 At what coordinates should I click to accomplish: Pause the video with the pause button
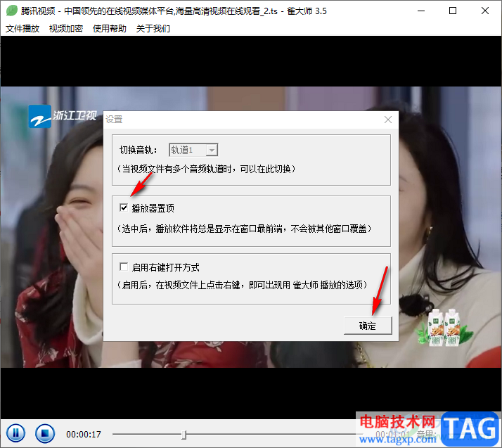(x=15, y=433)
